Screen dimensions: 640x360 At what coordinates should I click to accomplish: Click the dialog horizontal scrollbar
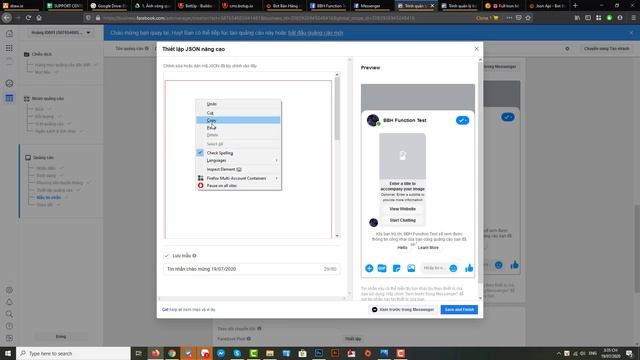[253, 299]
